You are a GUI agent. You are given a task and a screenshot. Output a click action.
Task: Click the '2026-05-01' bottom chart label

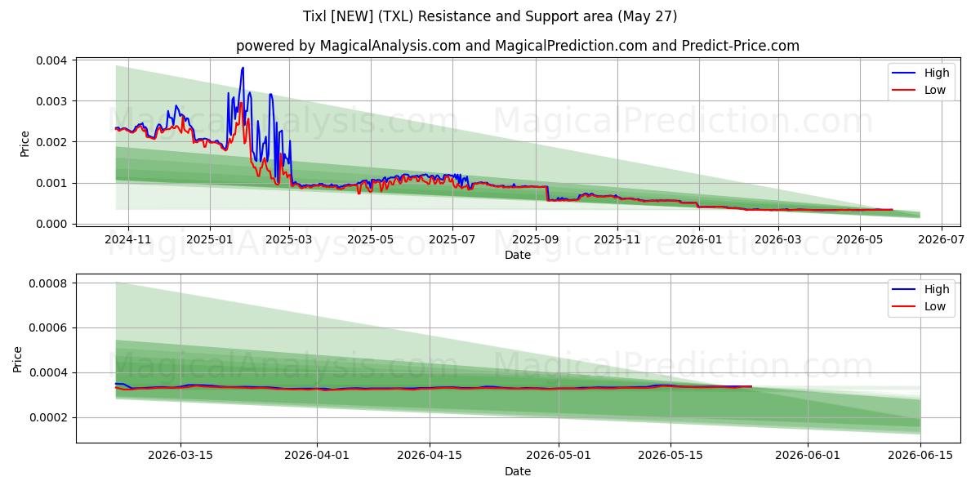pyautogui.click(x=559, y=457)
